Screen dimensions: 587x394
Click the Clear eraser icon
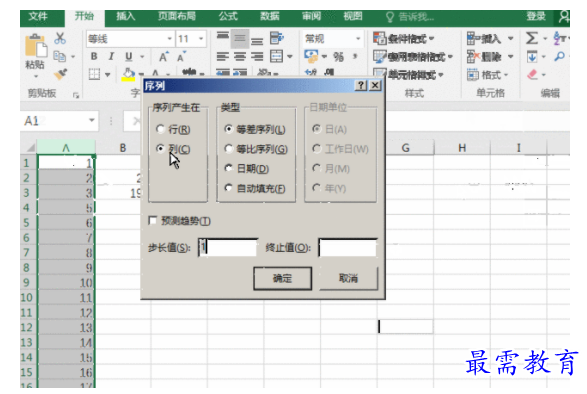[532, 74]
